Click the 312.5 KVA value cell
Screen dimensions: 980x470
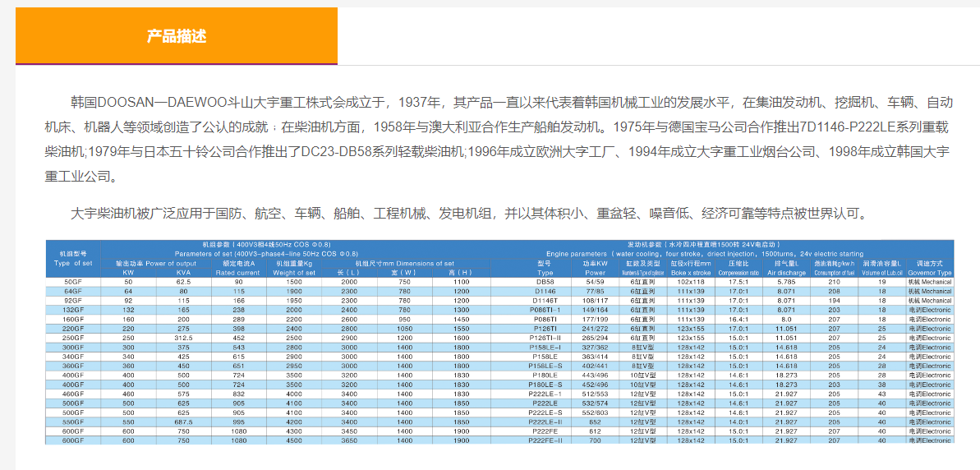(x=182, y=338)
